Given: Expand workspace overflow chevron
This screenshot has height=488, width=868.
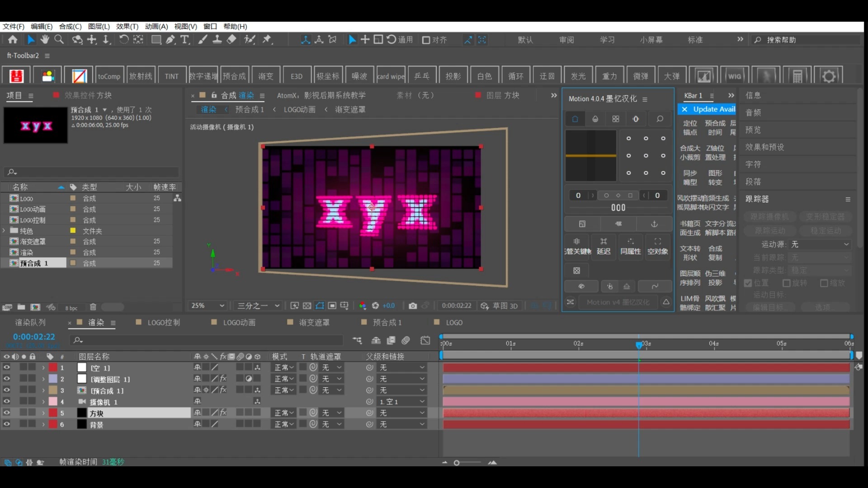Looking at the screenshot, I should 740,39.
